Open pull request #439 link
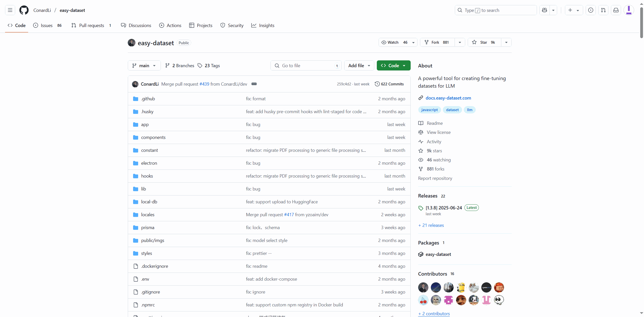Screen dimensions: 644x317 coord(204,84)
